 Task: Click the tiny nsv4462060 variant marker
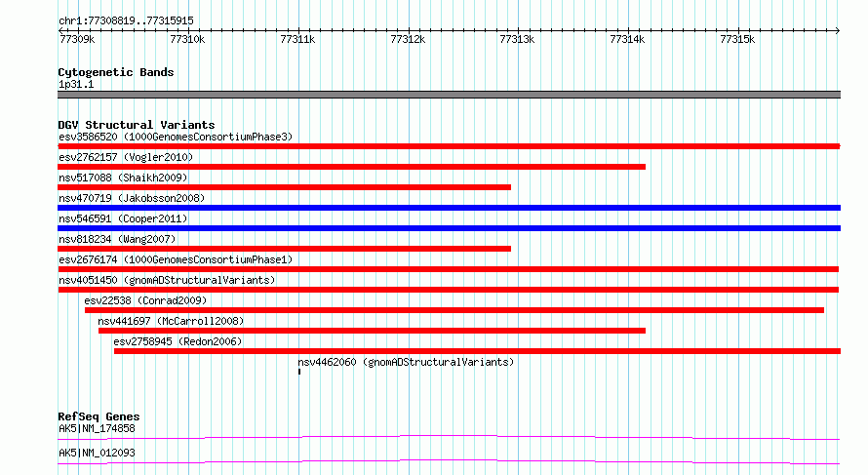299,372
